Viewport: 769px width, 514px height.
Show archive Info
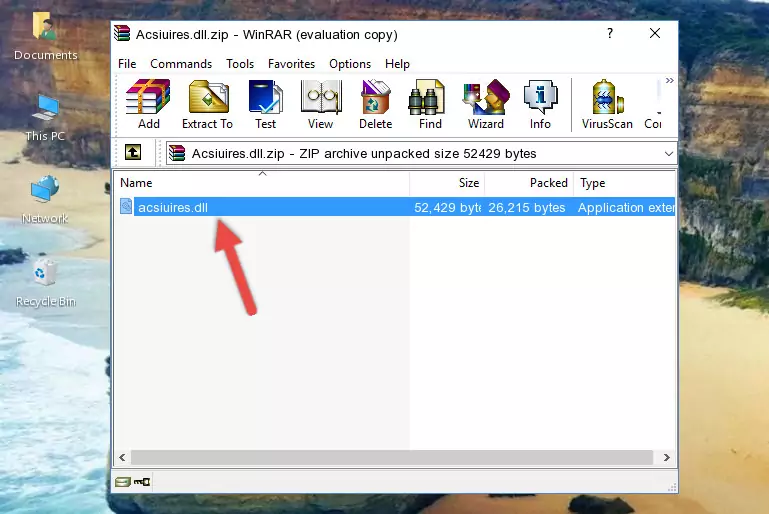[540, 104]
